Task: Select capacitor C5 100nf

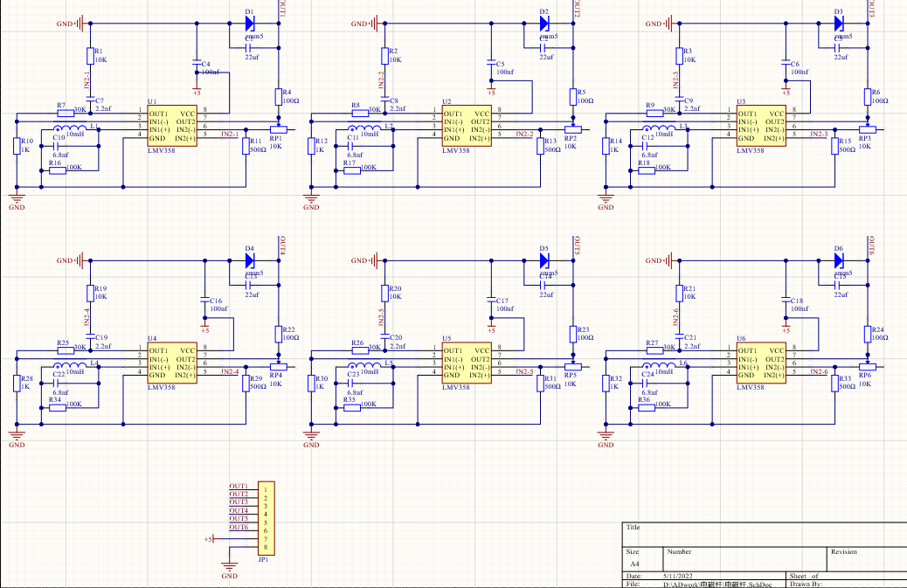Action: point(491,60)
